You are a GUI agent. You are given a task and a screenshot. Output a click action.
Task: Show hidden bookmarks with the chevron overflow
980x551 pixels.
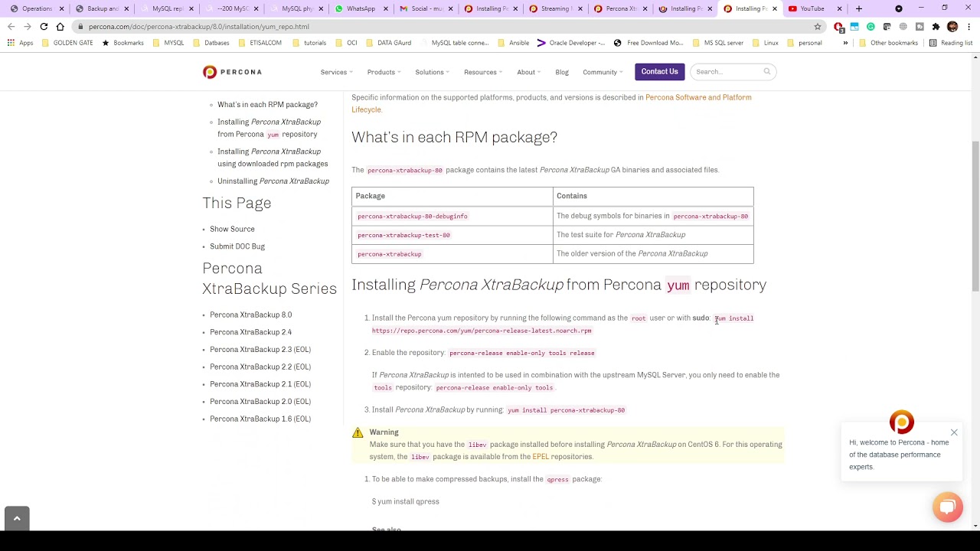click(845, 43)
